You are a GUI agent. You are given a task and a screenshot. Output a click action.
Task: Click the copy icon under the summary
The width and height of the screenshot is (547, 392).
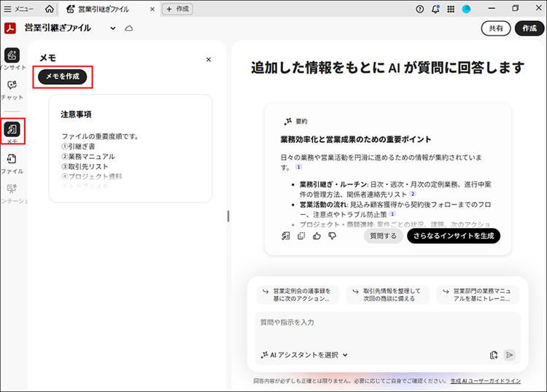pos(301,236)
